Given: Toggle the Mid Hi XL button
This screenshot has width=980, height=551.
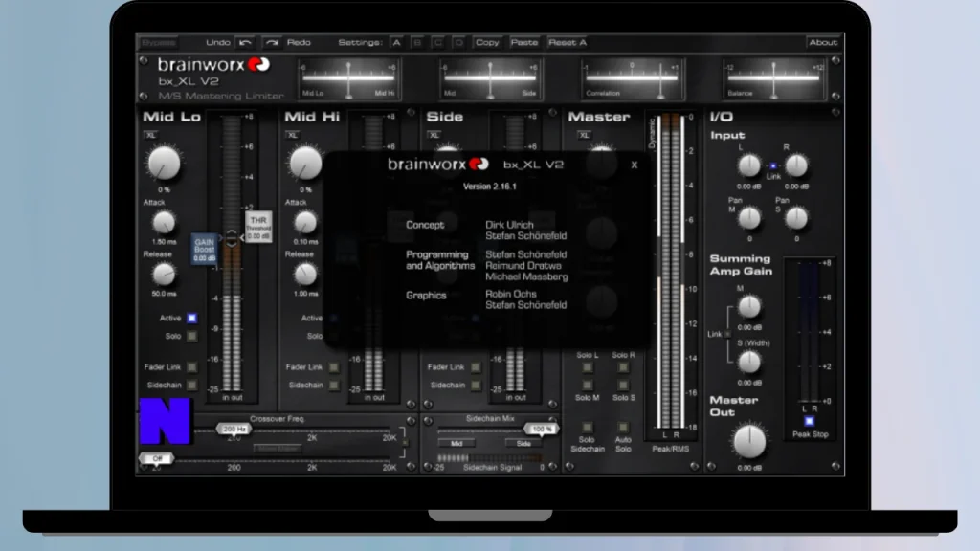Looking at the screenshot, I should pyautogui.click(x=292, y=135).
